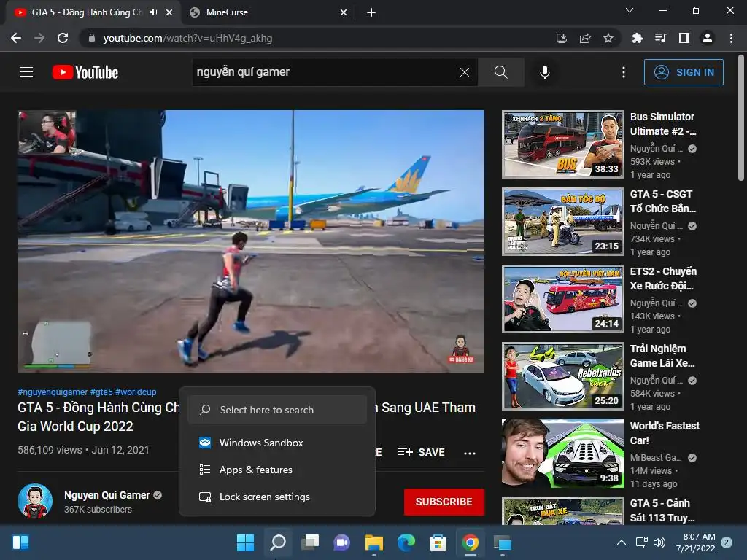
Task: Open the Nguyen Qui Gamer channel avatar
Action: point(35,502)
